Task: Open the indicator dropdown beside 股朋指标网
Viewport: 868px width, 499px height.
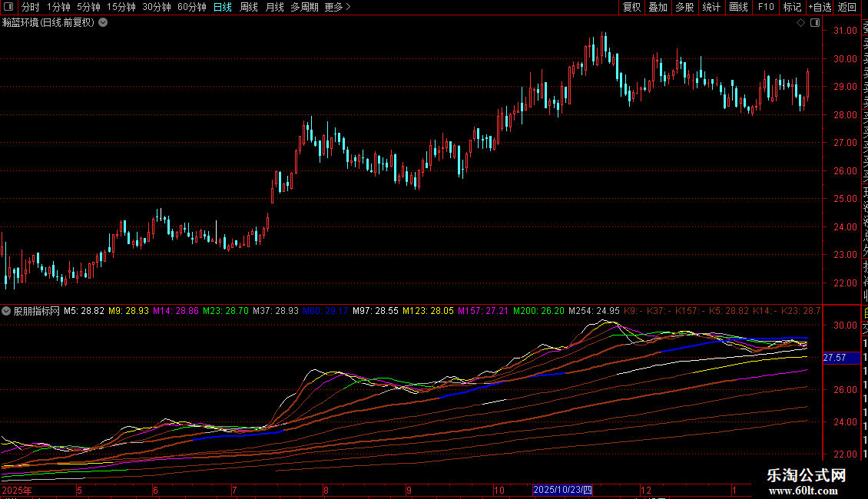Action: (6, 311)
